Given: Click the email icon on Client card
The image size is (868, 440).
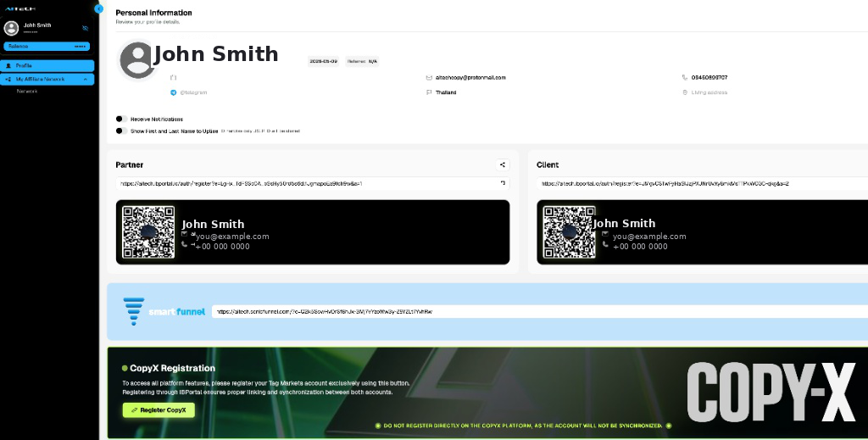Looking at the screenshot, I should (x=605, y=234).
